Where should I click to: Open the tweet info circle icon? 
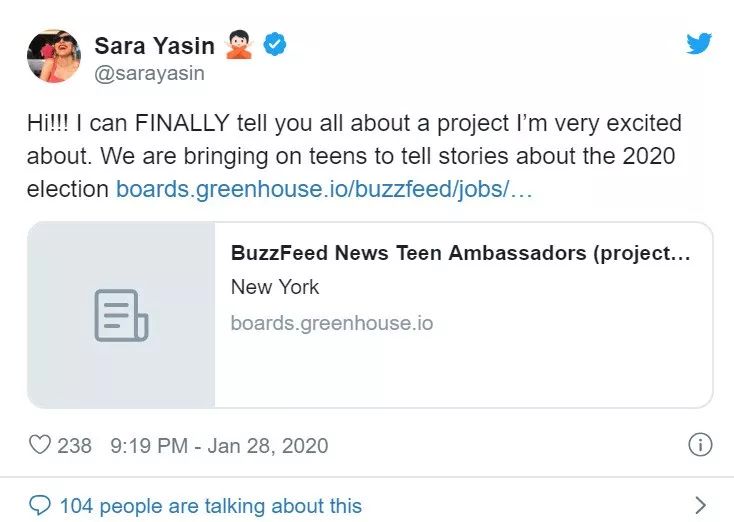701,445
